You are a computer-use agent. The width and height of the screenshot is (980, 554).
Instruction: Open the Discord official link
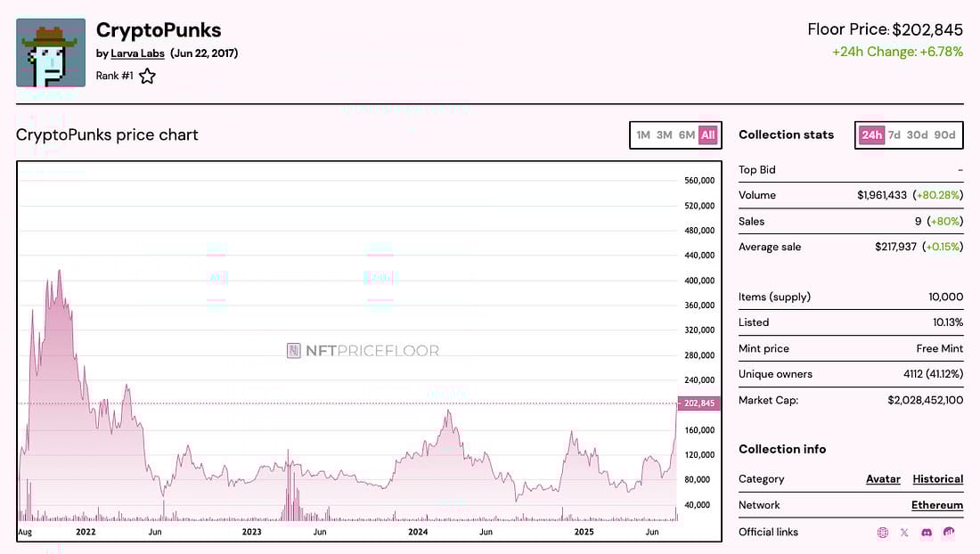pyautogui.click(x=927, y=532)
